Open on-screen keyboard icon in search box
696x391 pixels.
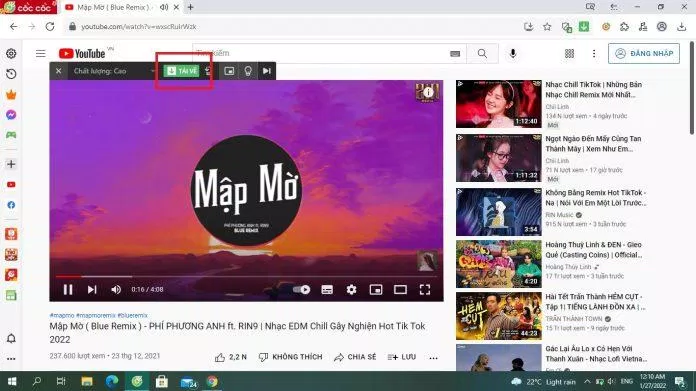tap(455, 54)
